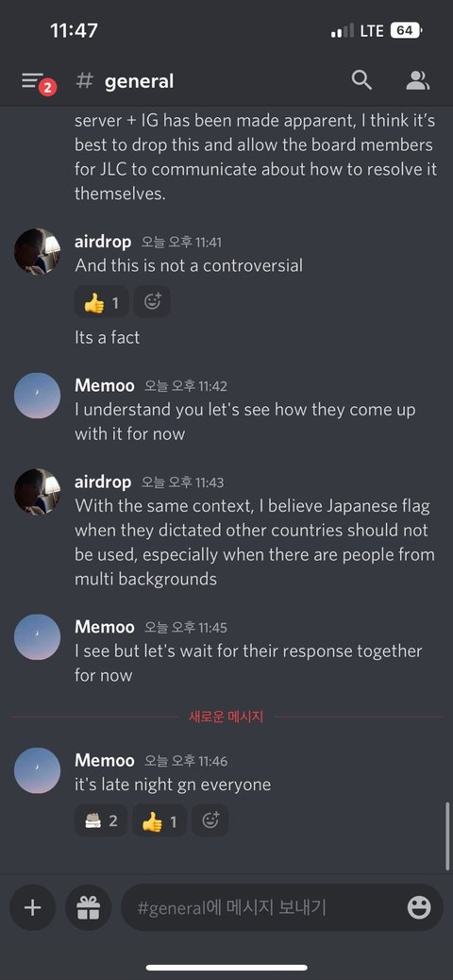This screenshot has width=453, height=980.
Task: Toggle thumbs up on gn everyone message
Action: click(159, 820)
